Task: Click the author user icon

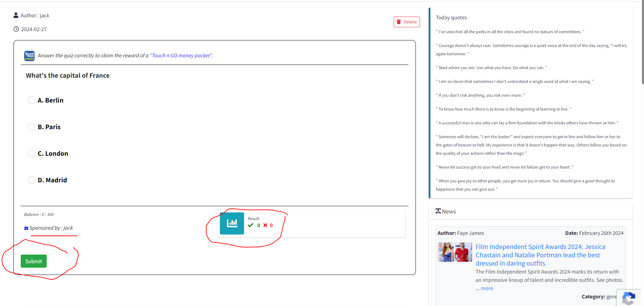Action: 16,15
